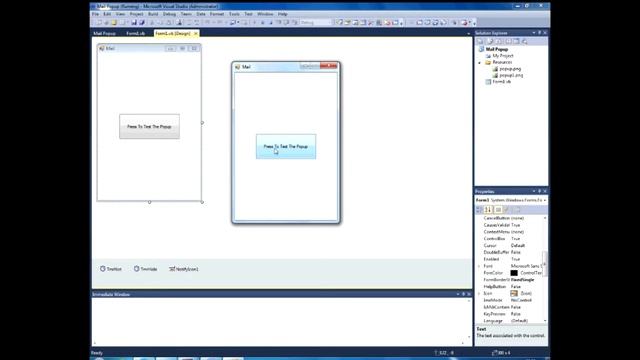Close the running Mail window
The image size is (640, 360).
[x=329, y=66]
